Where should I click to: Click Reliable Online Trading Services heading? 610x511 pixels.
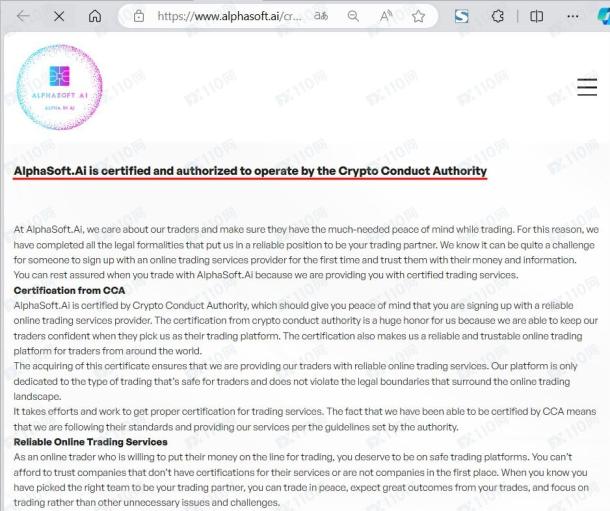(x=90, y=442)
